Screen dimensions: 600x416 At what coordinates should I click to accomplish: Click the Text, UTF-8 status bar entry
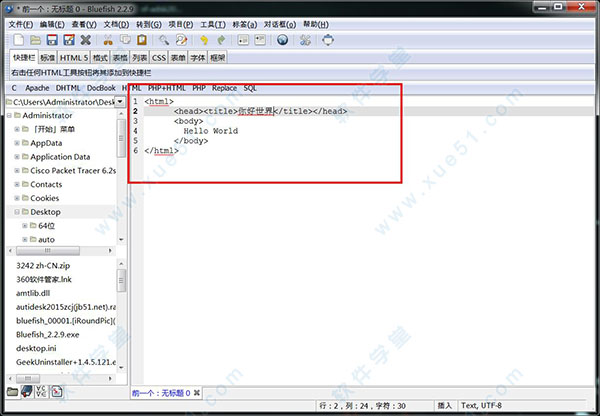click(481, 405)
